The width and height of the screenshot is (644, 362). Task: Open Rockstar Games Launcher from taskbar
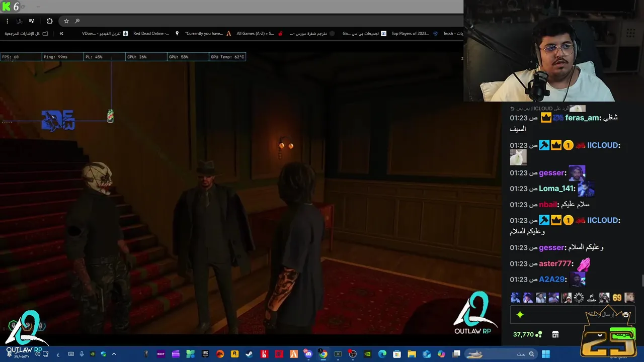point(234,354)
